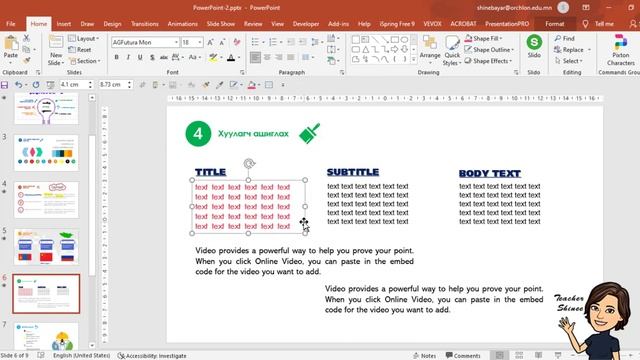Expand the Layout dropdown
Image resolution: width=640 pixels, height=360 pixels.
[84, 38]
